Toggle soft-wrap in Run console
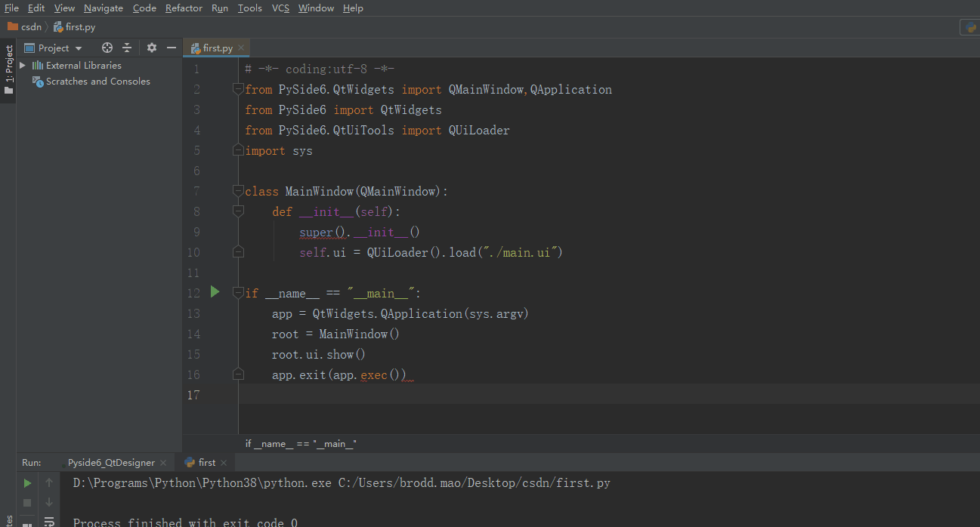Image resolution: width=980 pixels, height=527 pixels. pyautogui.click(x=49, y=521)
